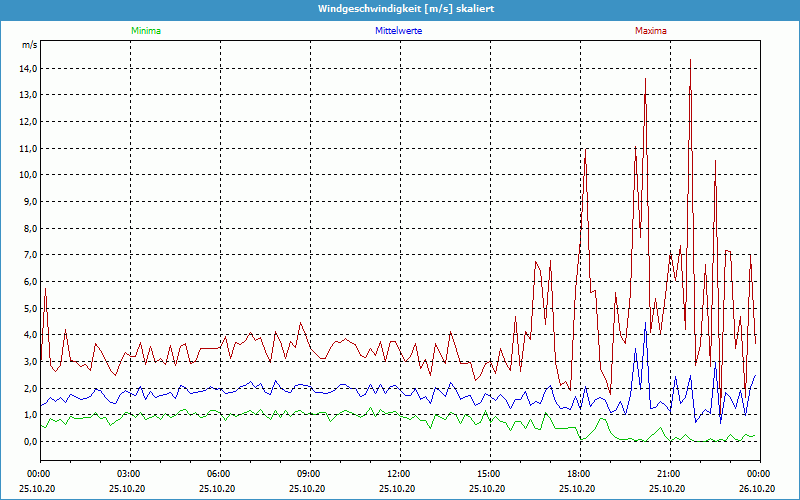Click the 06:00 time axis label
Image resolution: width=800 pixels, height=500 pixels.
click(219, 474)
